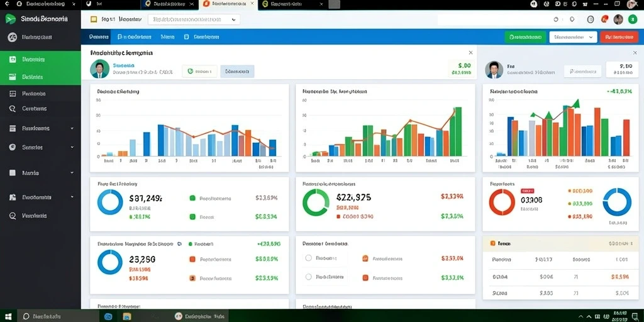Open File Explorer from the taskbar
644x322 pixels.
(x=127, y=316)
